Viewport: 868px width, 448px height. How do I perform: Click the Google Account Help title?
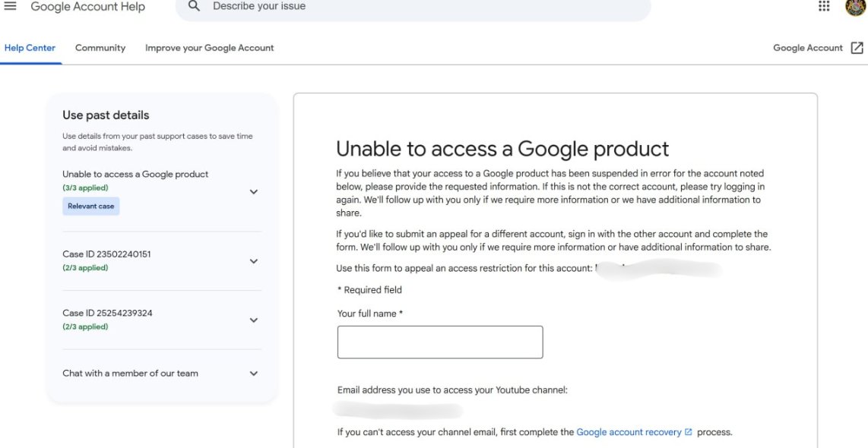[x=88, y=7]
